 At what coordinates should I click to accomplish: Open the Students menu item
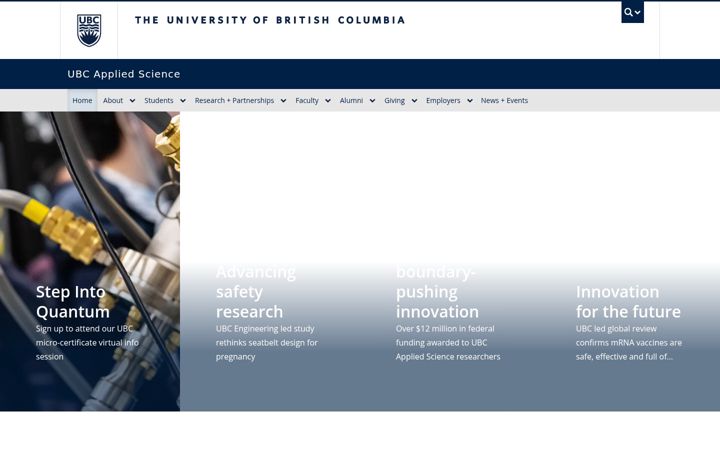tap(159, 100)
